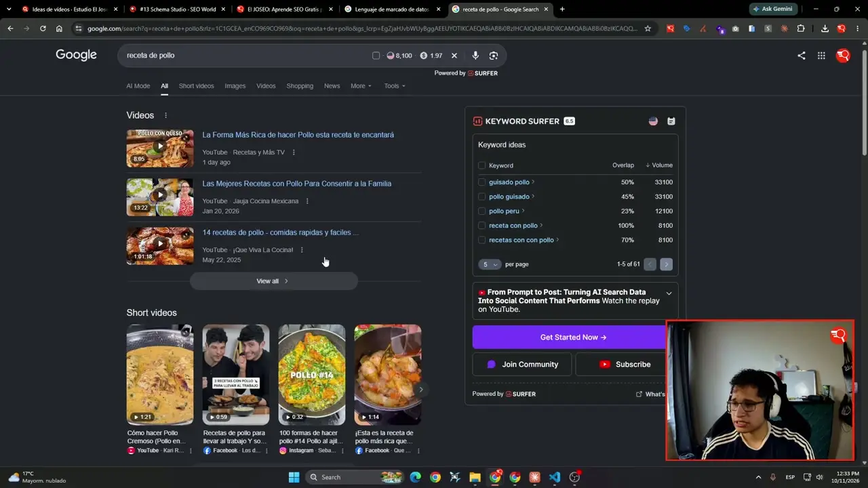Bookmark this page with star icon

pyautogui.click(x=648, y=28)
